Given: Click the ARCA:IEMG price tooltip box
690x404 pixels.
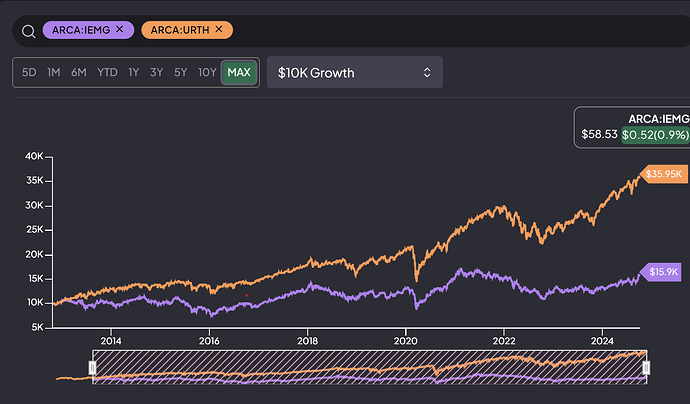Looking at the screenshot, I should pyautogui.click(x=632, y=127).
